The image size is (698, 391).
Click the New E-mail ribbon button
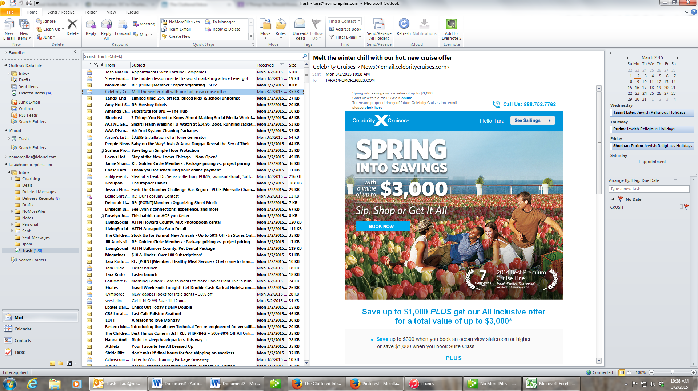9,29
